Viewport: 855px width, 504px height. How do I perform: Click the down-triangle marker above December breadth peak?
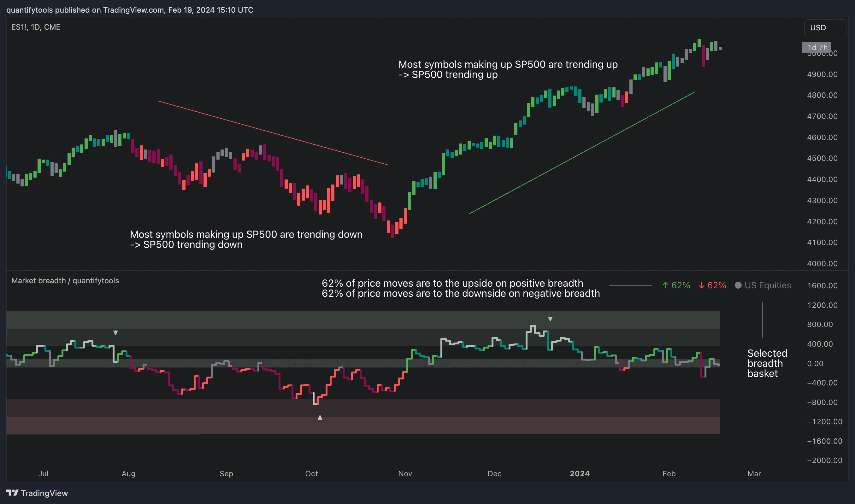[x=550, y=319]
